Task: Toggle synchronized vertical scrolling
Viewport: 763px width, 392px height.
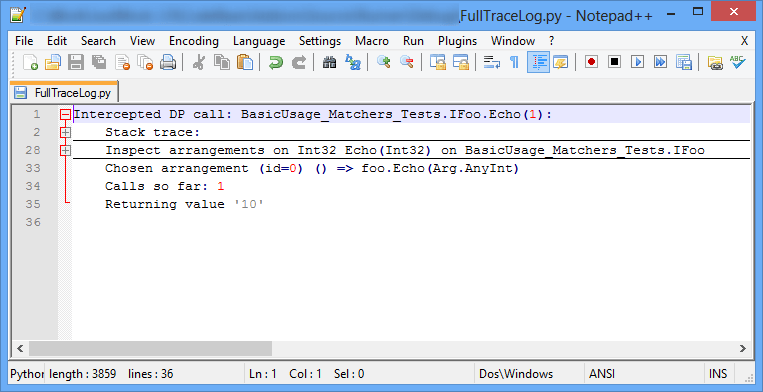Action: coord(438,62)
